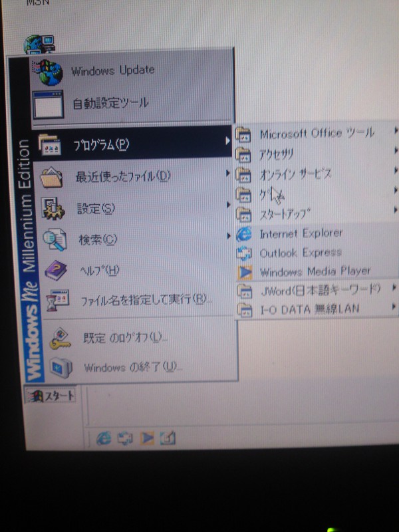399x532 pixels.
Task: Launch 自動設定ツール entry
Action: pos(132,104)
